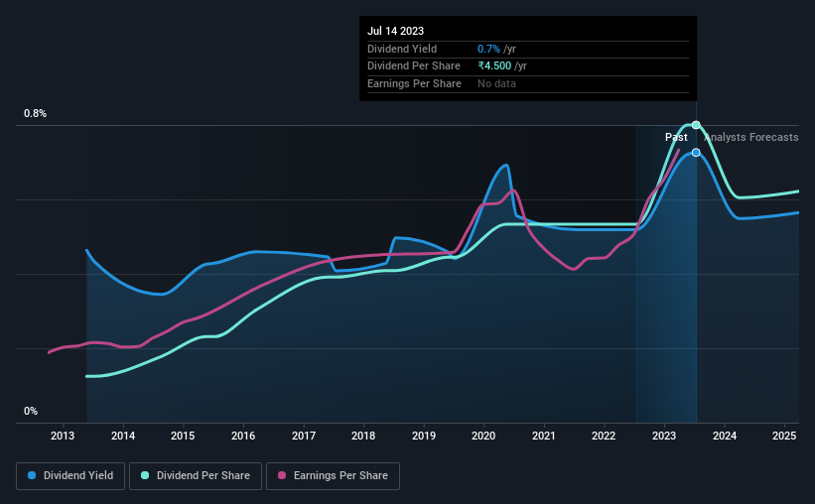Click the 2020 x-axis label

[483, 436]
